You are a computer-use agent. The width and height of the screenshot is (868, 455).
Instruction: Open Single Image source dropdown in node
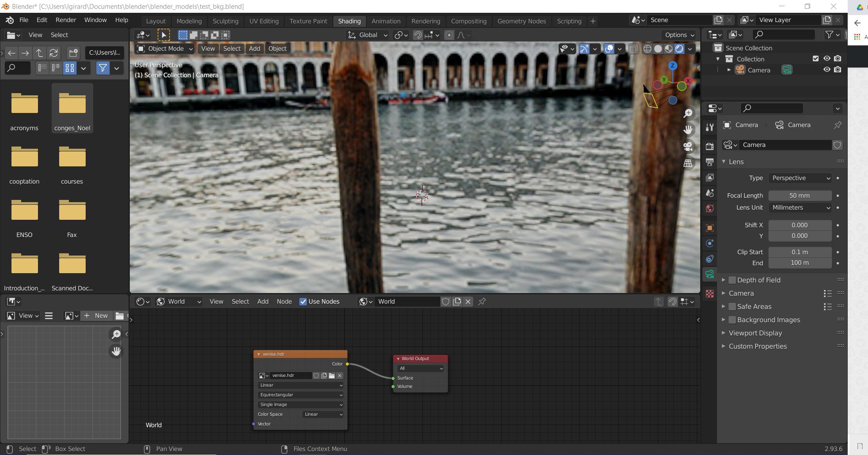tap(301, 405)
